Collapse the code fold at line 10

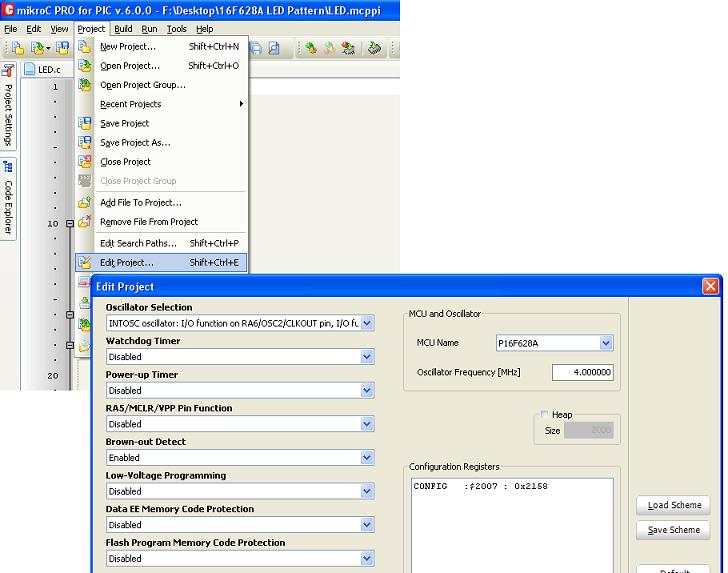tap(70, 224)
